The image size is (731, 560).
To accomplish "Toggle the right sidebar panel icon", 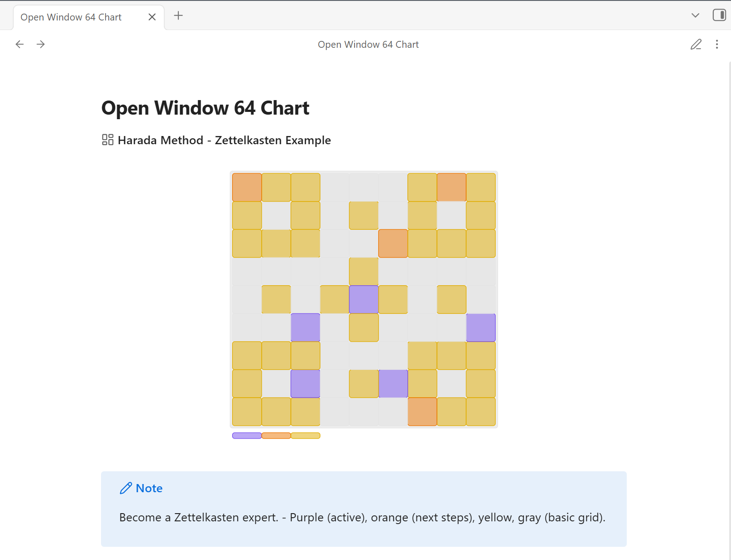I will tap(719, 15).
